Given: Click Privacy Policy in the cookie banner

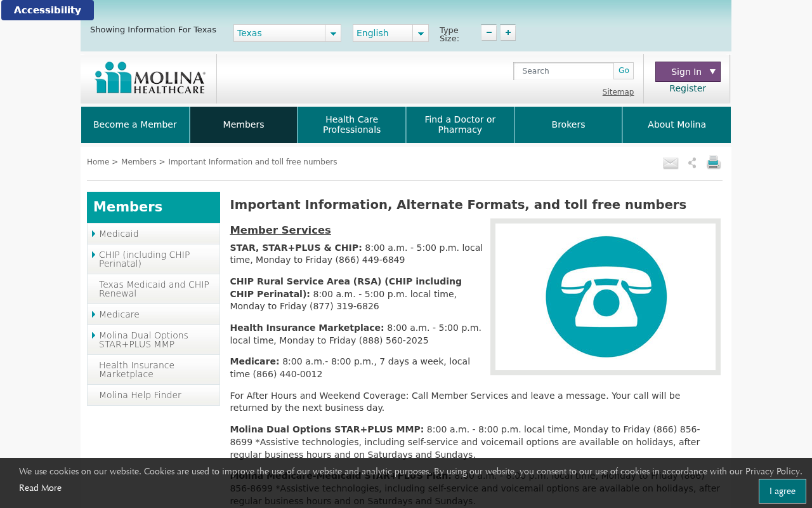Looking at the screenshot, I should [x=773, y=471].
